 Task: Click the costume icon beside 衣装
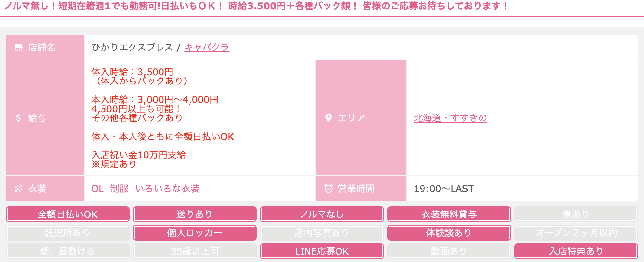click(x=19, y=188)
